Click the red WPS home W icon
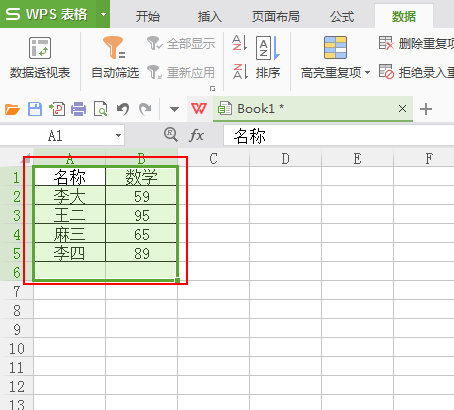 (x=199, y=109)
